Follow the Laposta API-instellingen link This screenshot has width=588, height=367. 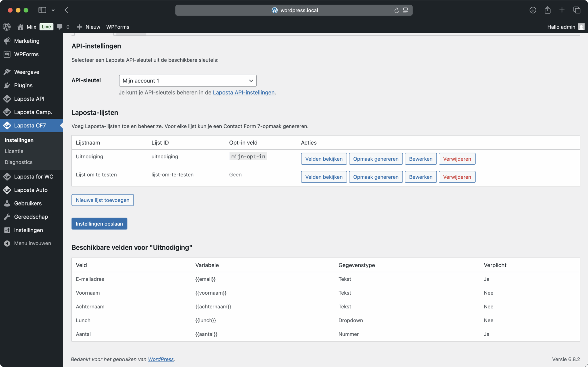coord(244,93)
